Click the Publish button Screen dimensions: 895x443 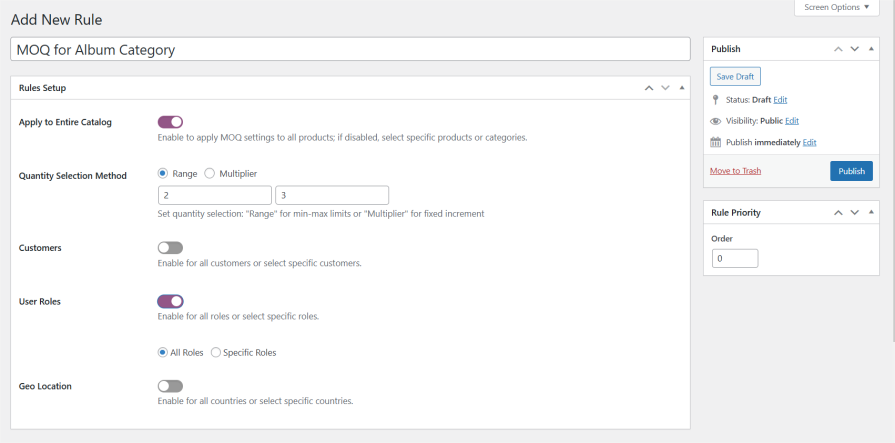point(851,171)
